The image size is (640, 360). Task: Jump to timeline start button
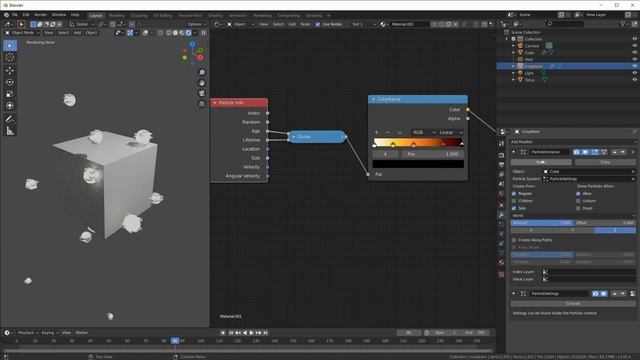[x=231, y=333]
